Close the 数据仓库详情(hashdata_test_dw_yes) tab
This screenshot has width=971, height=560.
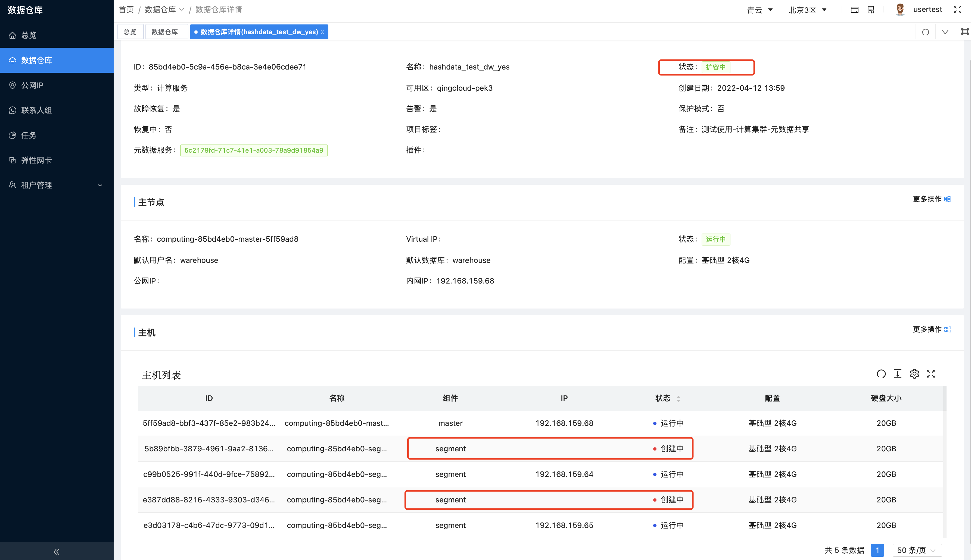[x=322, y=32]
